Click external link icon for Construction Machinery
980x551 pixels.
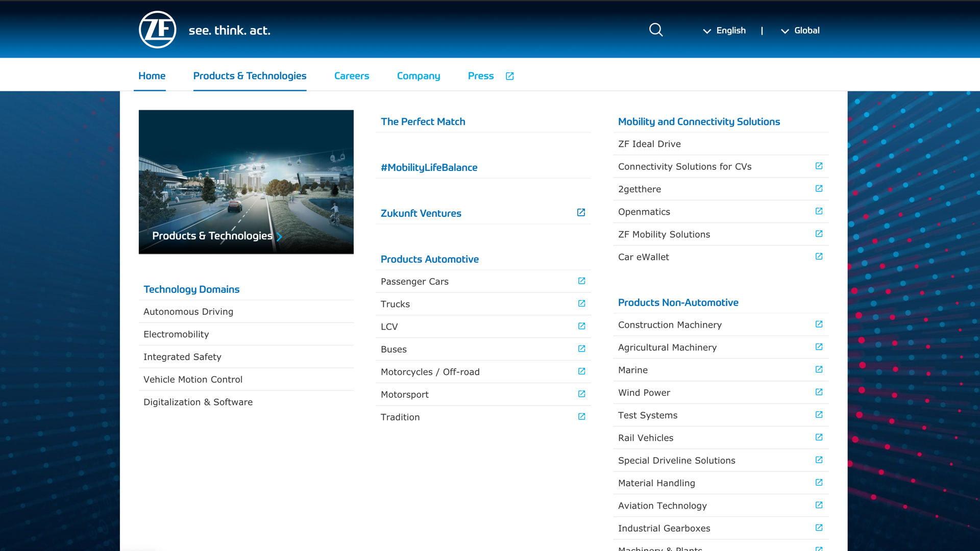pyautogui.click(x=819, y=324)
